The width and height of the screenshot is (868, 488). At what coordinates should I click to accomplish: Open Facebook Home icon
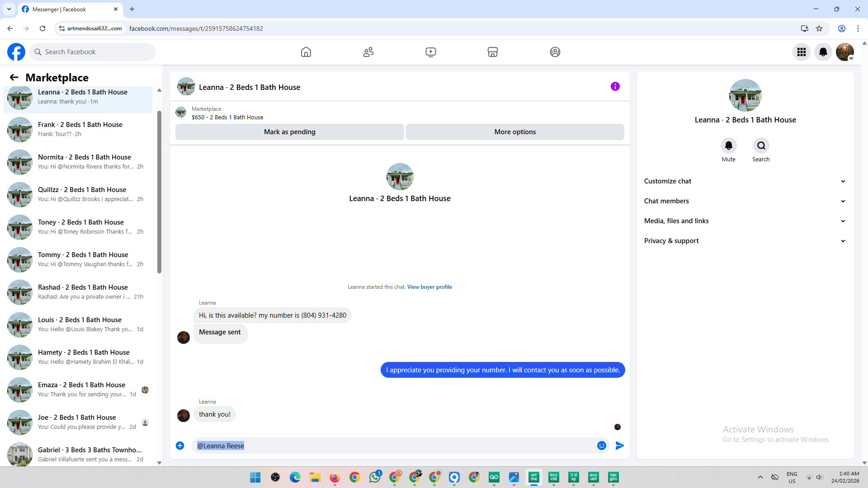point(306,52)
